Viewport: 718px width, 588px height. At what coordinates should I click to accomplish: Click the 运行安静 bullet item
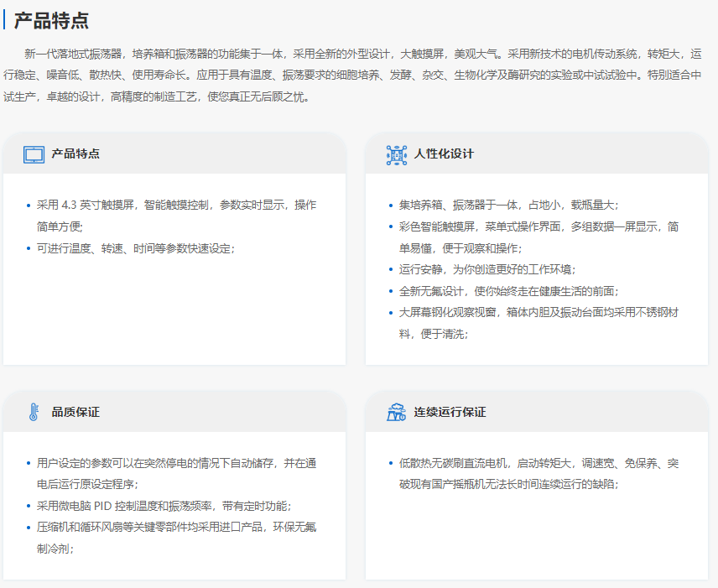(486, 269)
